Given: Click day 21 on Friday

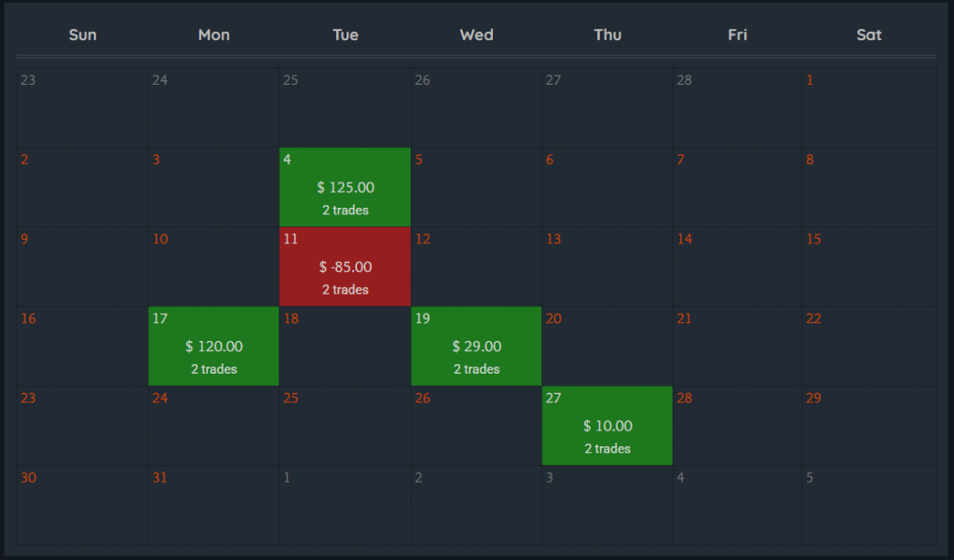Looking at the screenshot, I should tap(738, 347).
